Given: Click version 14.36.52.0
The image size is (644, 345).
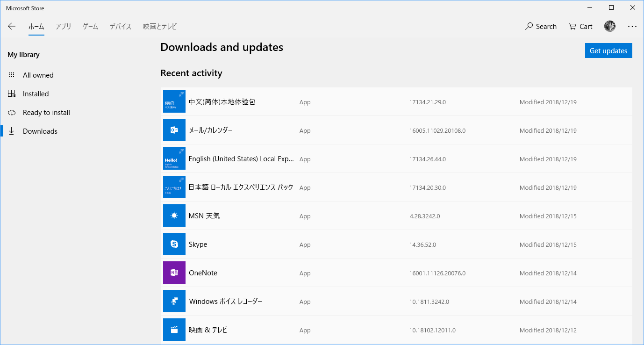Looking at the screenshot, I should [423, 244].
